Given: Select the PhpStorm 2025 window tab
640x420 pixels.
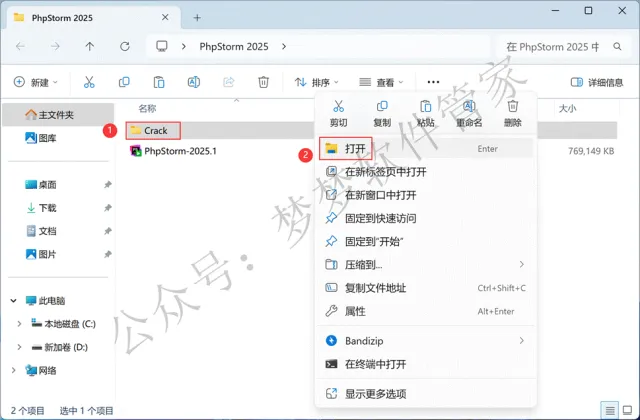Looking at the screenshot, I should 94,18.
